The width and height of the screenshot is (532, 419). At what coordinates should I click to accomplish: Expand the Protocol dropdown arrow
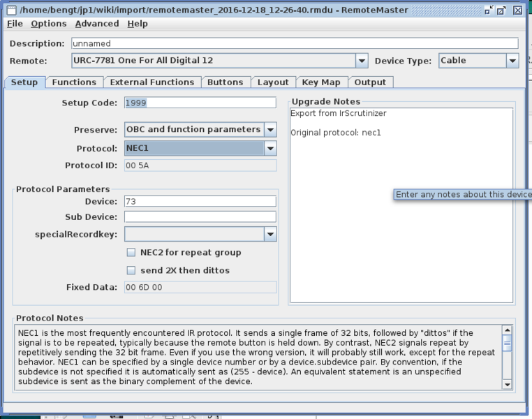coord(270,148)
